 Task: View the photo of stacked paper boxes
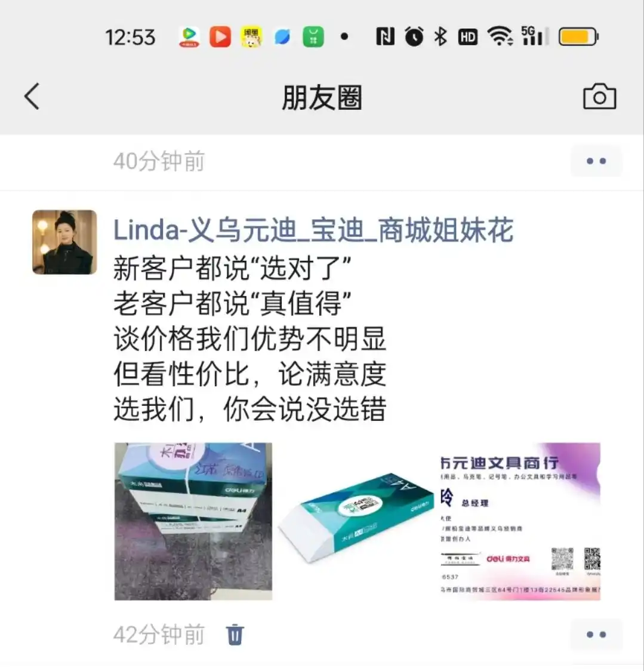click(193, 521)
